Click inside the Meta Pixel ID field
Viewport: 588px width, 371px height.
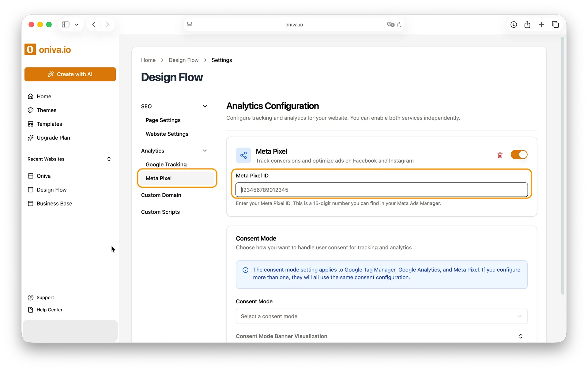click(381, 190)
